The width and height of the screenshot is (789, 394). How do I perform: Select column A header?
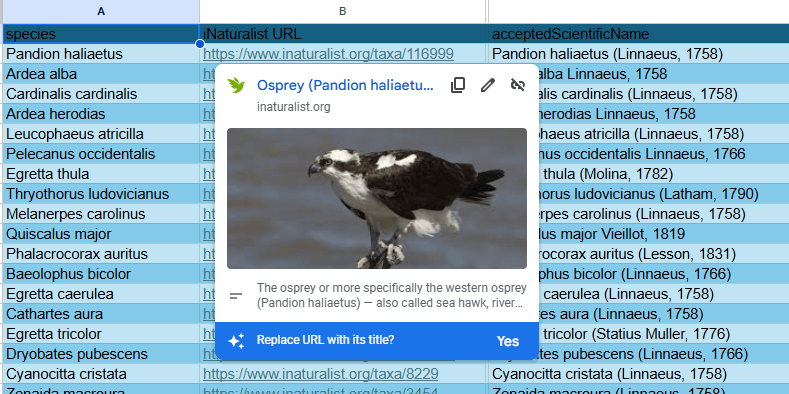tap(101, 12)
